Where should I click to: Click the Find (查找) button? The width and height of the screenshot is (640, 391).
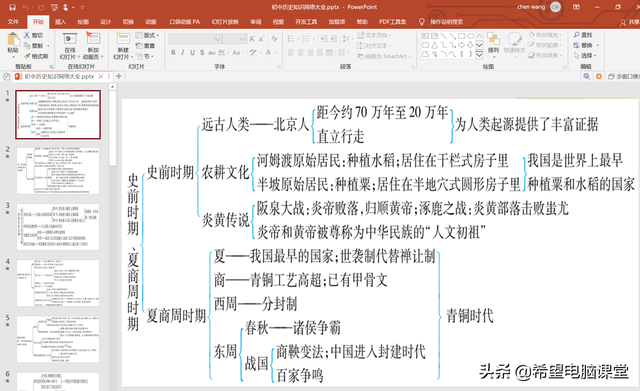pos(583,35)
